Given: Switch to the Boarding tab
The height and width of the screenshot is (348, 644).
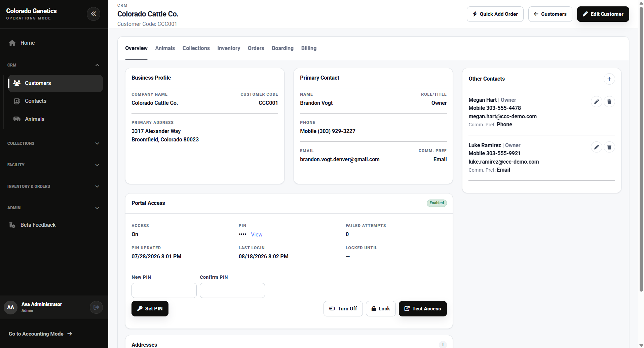Looking at the screenshot, I should 282,48.
